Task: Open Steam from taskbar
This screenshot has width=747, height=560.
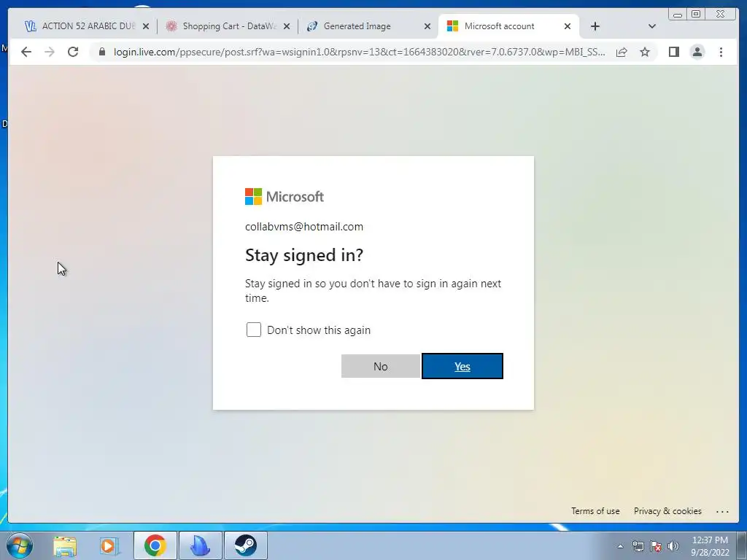Action: coord(245,545)
